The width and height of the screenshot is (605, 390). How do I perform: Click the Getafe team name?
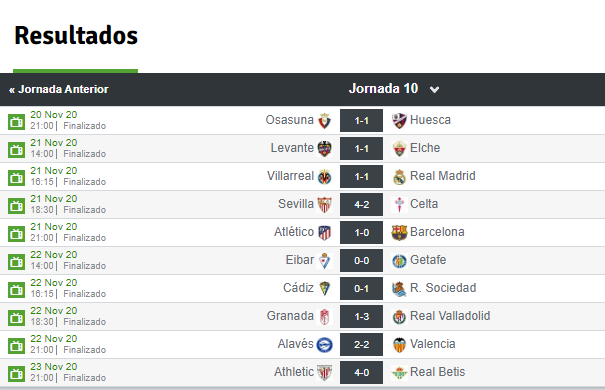coord(428,260)
